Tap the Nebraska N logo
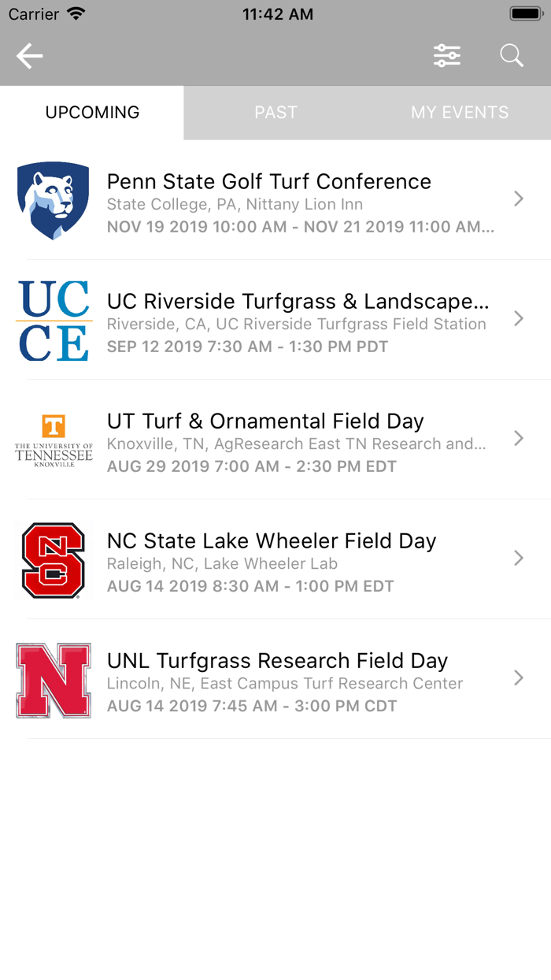Image resolution: width=551 pixels, height=980 pixels. pyautogui.click(x=53, y=678)
